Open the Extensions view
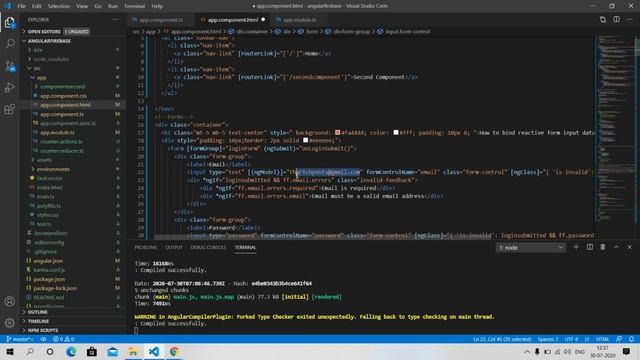 pos(10,109)
